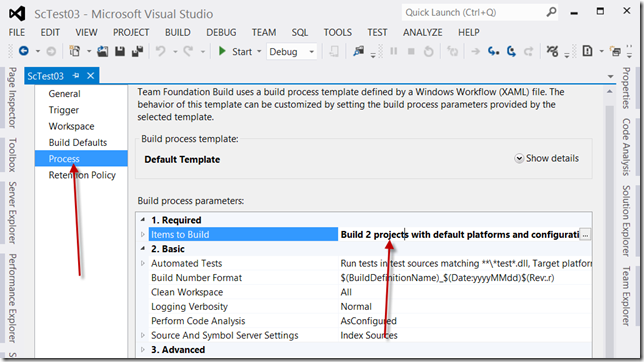Click the document icon near toolbar end

[x=587, y=51]
